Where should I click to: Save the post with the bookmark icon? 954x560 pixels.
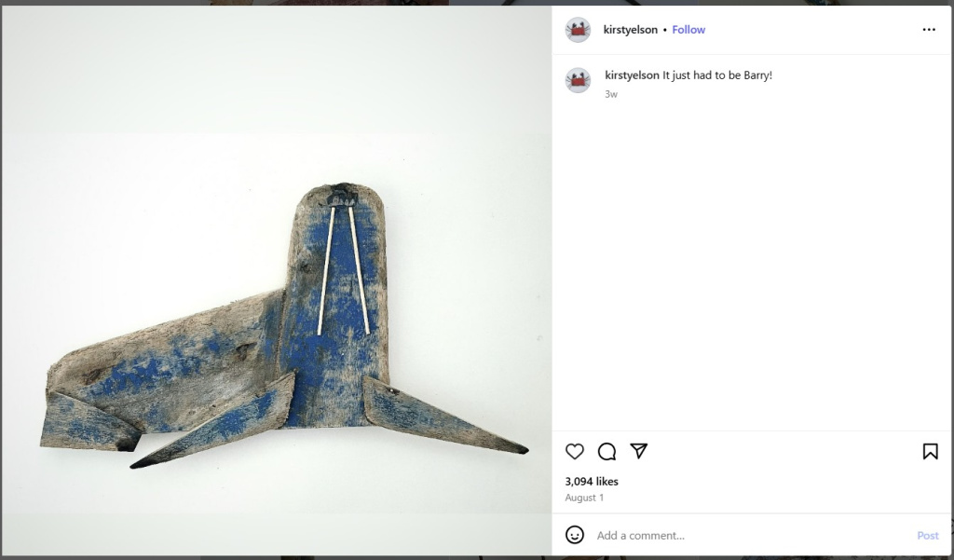[x=930, y=452]
